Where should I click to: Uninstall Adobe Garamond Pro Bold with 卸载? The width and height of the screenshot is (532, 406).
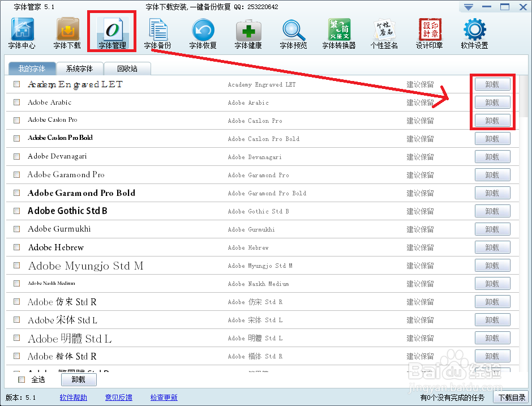click(x=492, y=193)
